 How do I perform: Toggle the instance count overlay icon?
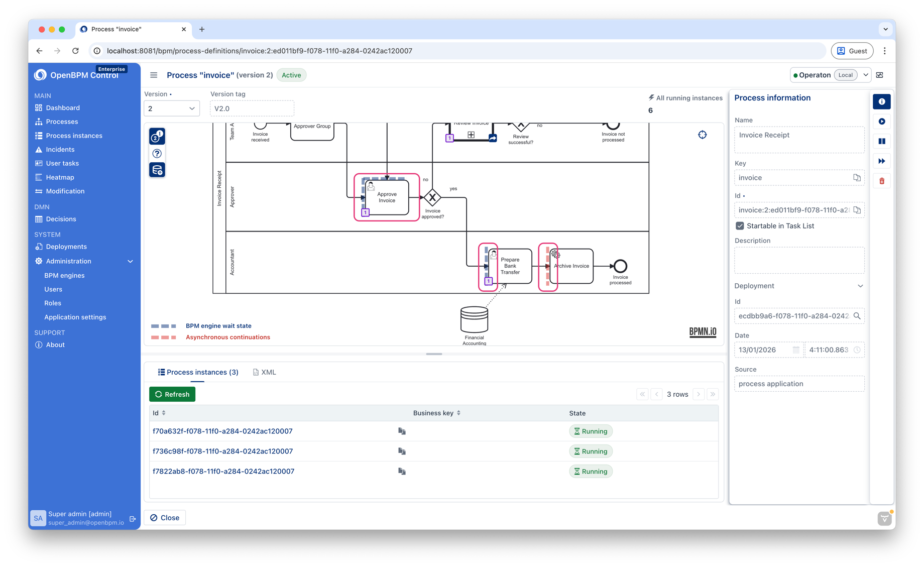pos(157,136)
